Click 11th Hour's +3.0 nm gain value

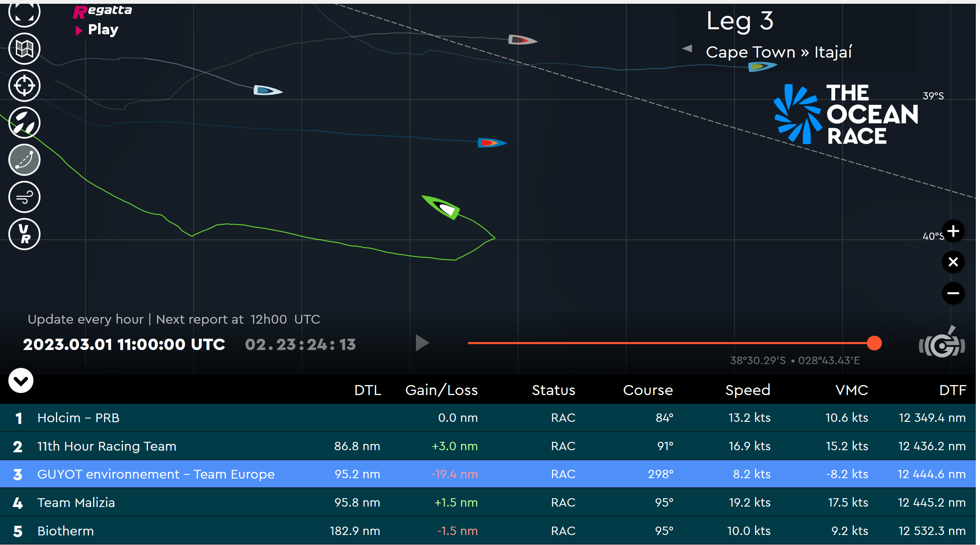pos(455,446)
